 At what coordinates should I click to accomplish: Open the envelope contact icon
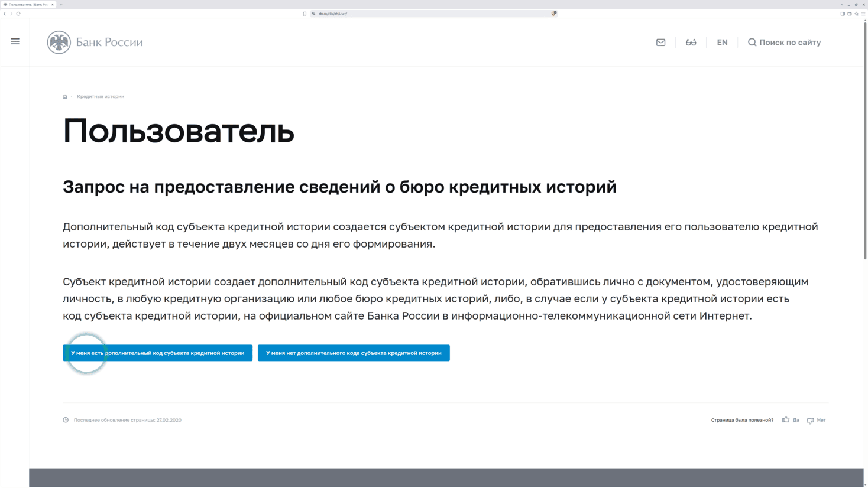(660, 43)
